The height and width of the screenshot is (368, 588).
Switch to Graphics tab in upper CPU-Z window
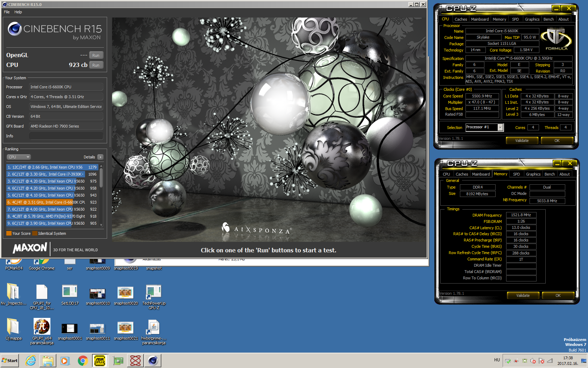532,19
